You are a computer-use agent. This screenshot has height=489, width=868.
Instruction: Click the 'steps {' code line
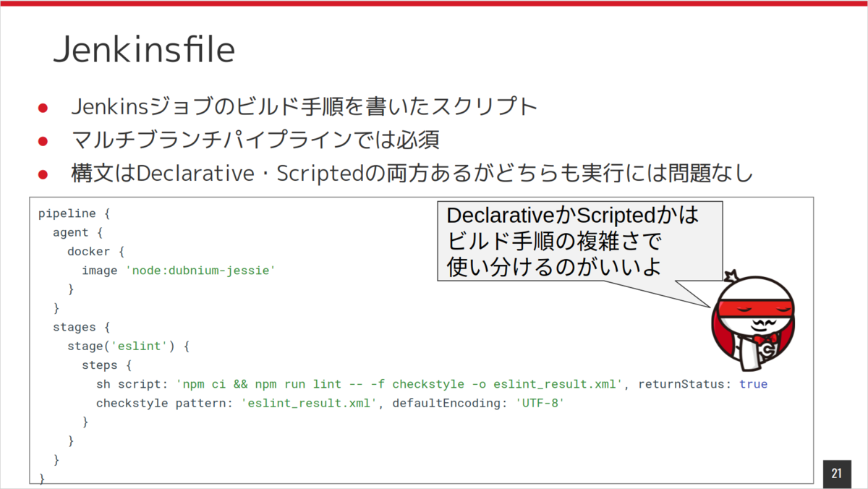coord(107,365)
